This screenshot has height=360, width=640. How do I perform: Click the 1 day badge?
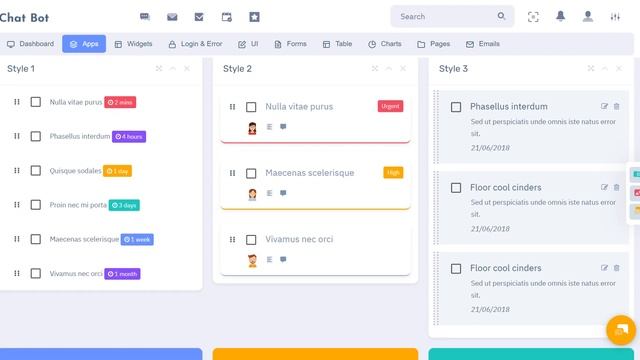[118, 171]
